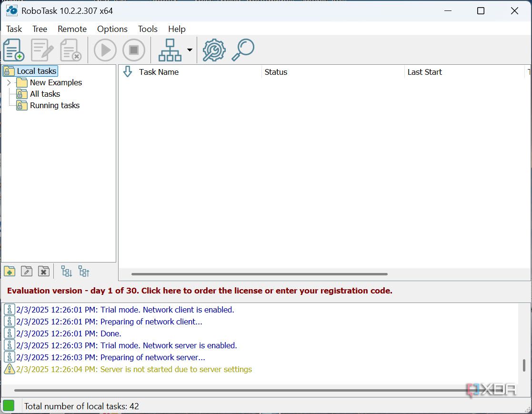The width and height of the screenshot is (532, 414).
Task: Open the tree view dropdown arrow
Action: pyautogui.click(x=189, y=50)
